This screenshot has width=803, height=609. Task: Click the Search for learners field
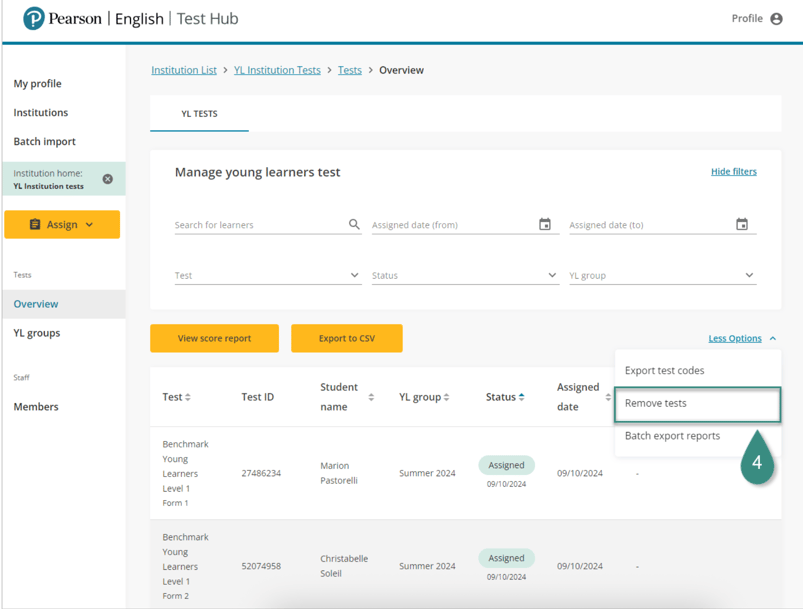click(258, 225)
